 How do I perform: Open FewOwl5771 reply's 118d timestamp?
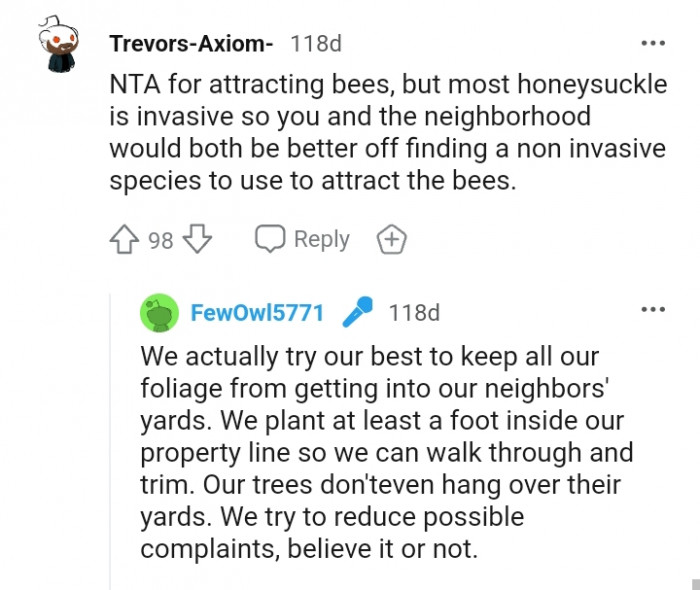414,313
